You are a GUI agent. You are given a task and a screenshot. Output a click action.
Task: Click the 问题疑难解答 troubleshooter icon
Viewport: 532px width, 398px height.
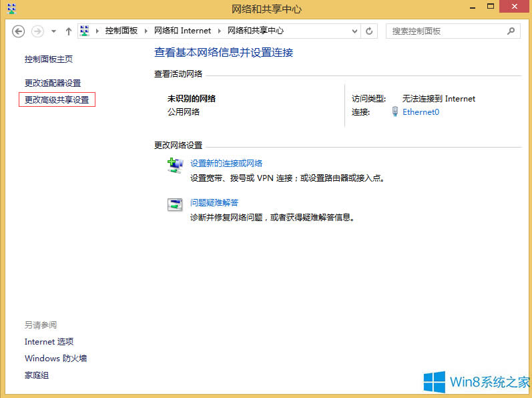175,205
